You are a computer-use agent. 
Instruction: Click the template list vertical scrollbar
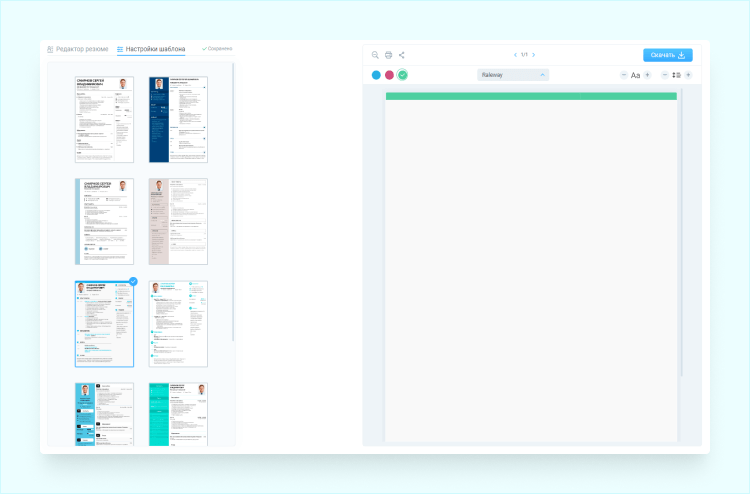click(x=233, y=200)
